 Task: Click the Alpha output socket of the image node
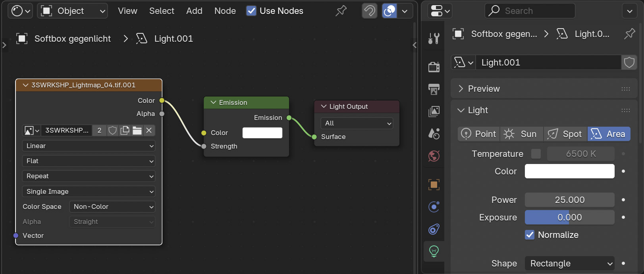(162, 114)
